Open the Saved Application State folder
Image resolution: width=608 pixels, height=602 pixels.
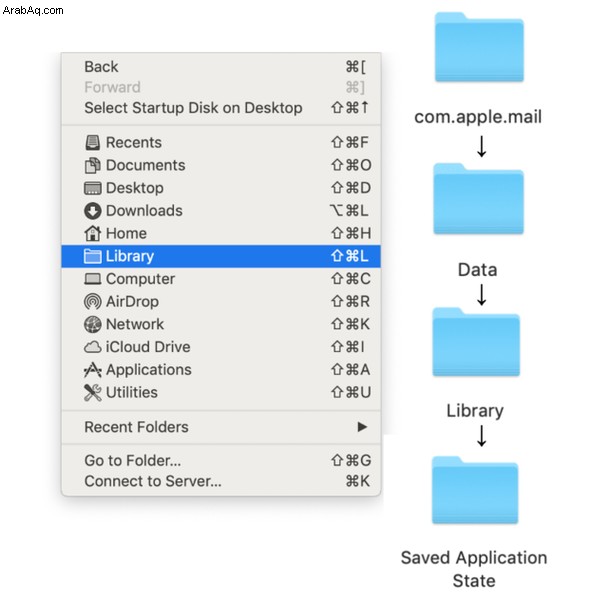(475, 490)
